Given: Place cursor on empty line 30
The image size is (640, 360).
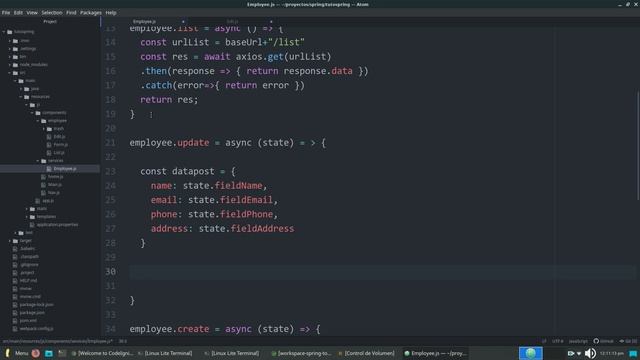Looking at the screenshot, I should pos(382,272).
